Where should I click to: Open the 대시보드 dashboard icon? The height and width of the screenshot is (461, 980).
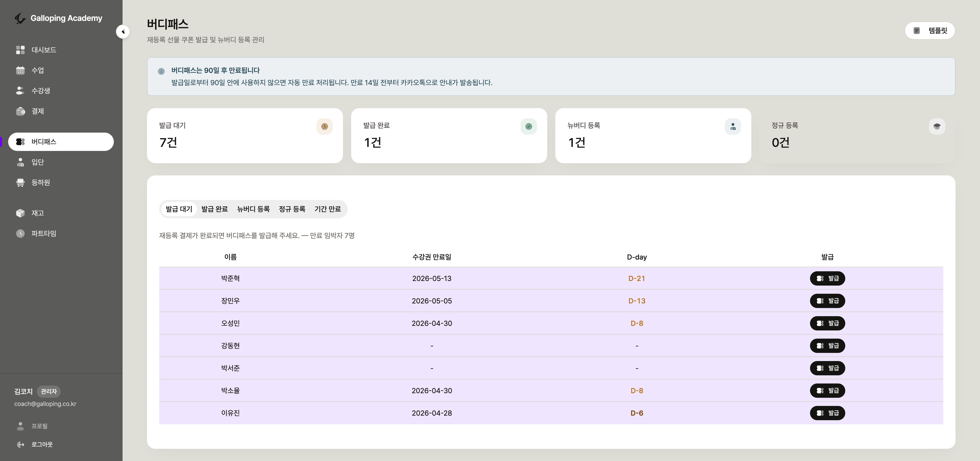click(x=21, y=50)
